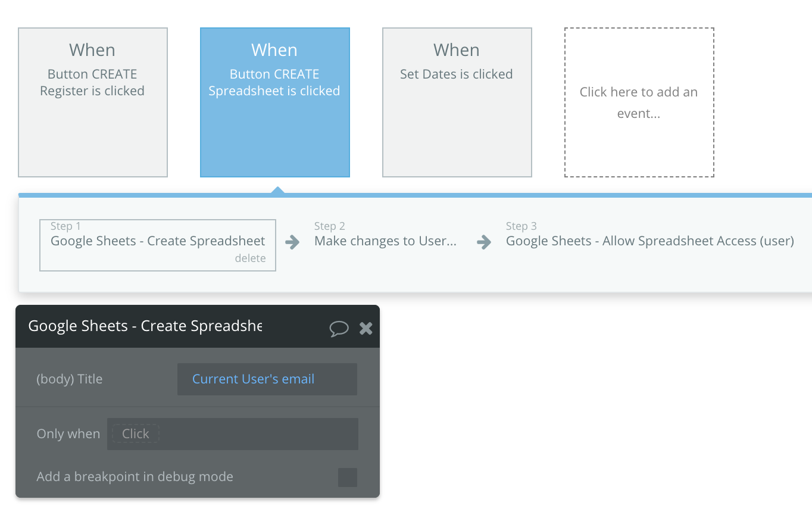The image size is (812, 518).
Task: Click the Only when label
Action: pos(68,434)
